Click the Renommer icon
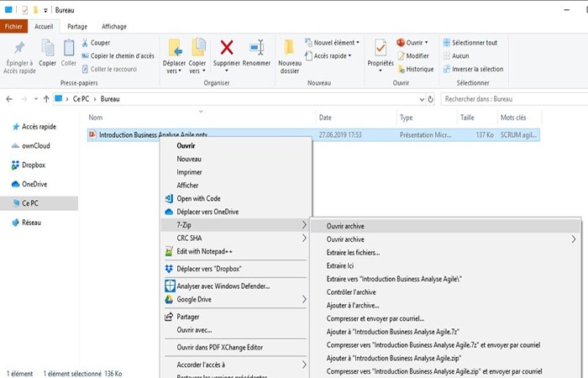The image size is (588, 378). tap(257, 48)
